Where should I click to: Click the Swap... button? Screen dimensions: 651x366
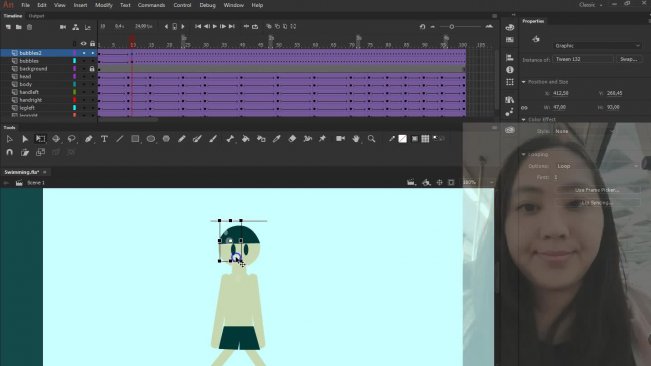coord(628,59)
